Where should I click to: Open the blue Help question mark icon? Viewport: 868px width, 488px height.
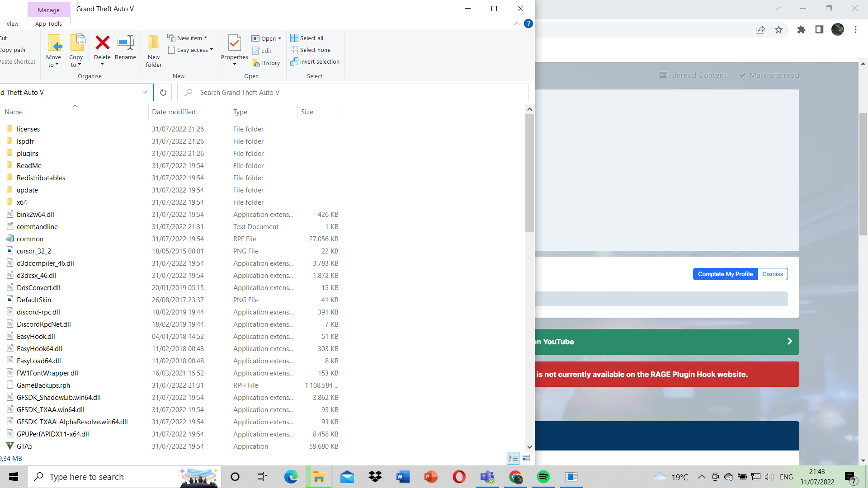point(528,23)
